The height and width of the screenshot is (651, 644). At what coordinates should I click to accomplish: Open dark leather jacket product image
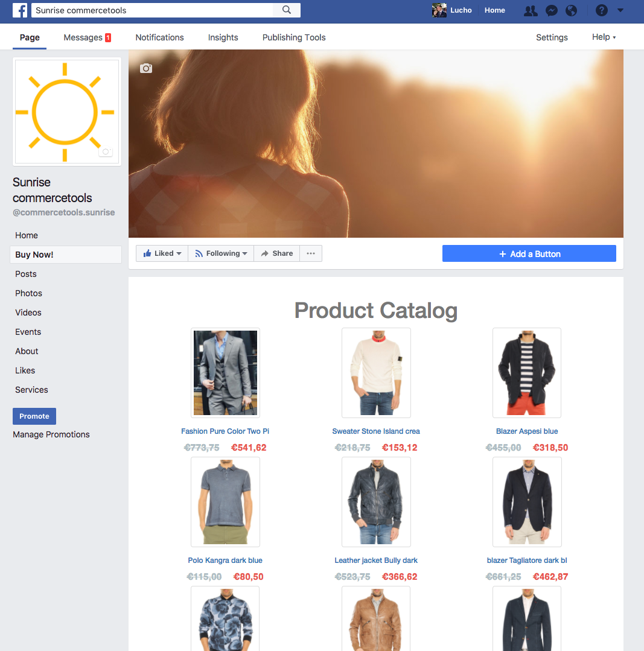376,502
